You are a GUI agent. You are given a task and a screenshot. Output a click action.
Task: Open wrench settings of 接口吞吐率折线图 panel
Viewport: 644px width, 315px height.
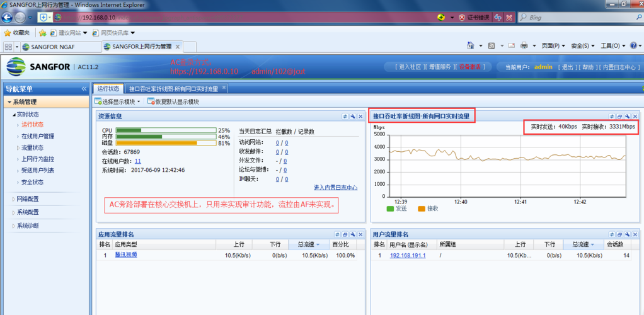[x=628, y=117]
